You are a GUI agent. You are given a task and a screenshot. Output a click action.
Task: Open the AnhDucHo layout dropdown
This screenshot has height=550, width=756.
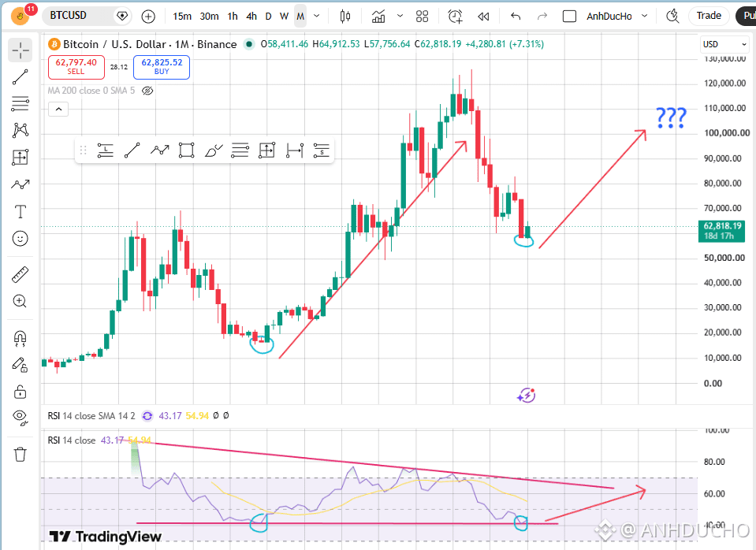(x=617, y=17)
